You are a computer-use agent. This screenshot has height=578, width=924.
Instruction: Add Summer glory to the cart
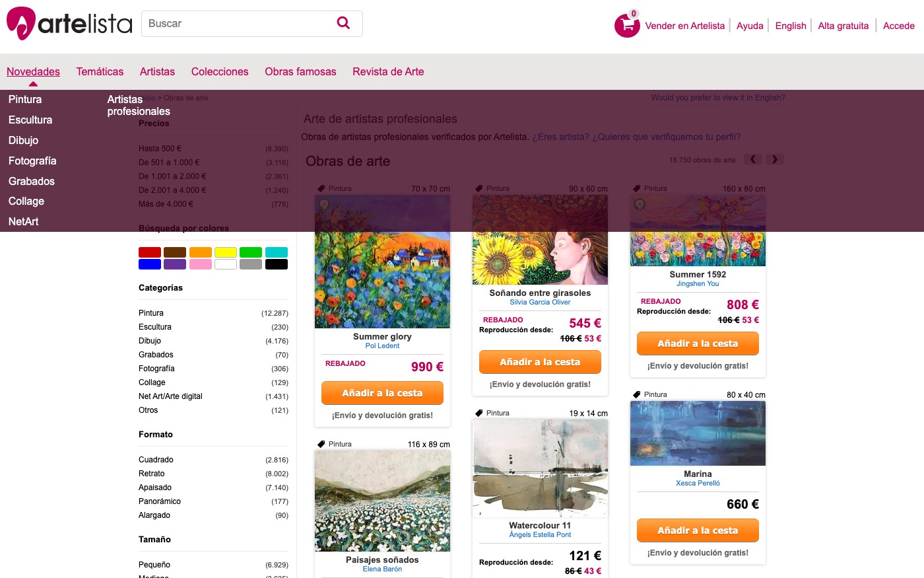click(x=382, y=393)
